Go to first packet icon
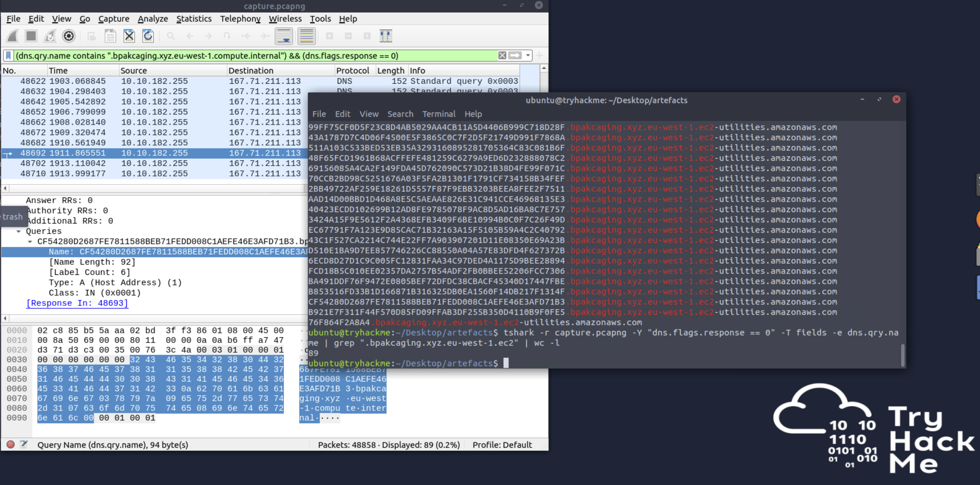The width and height of the screenshot is (980, 485). (x=246, y=36)
